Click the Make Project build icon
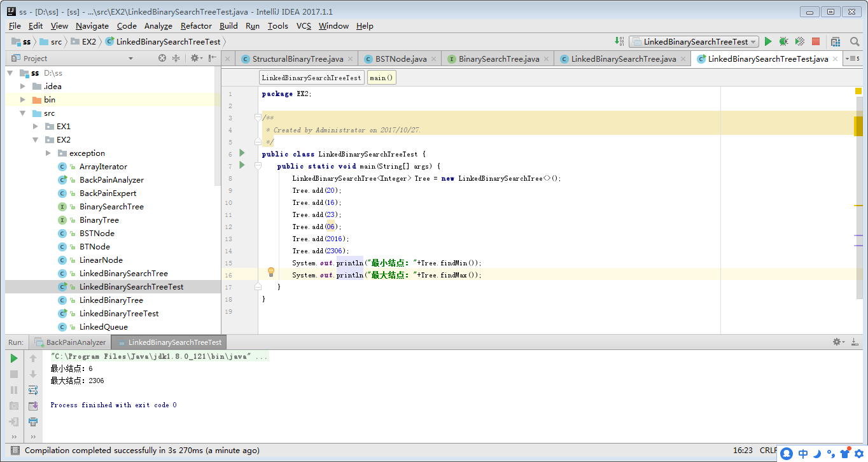This screenshot has width=868, height=462. click(619, 41)
